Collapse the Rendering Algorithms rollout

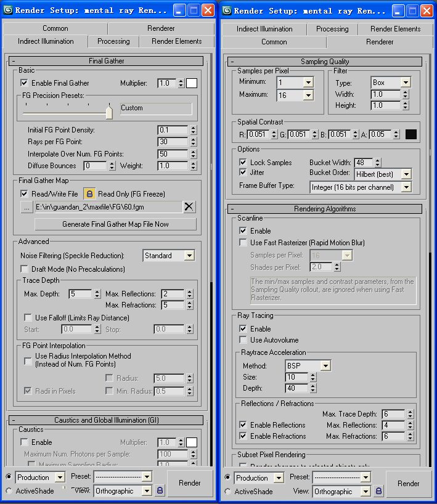(325, 209)
